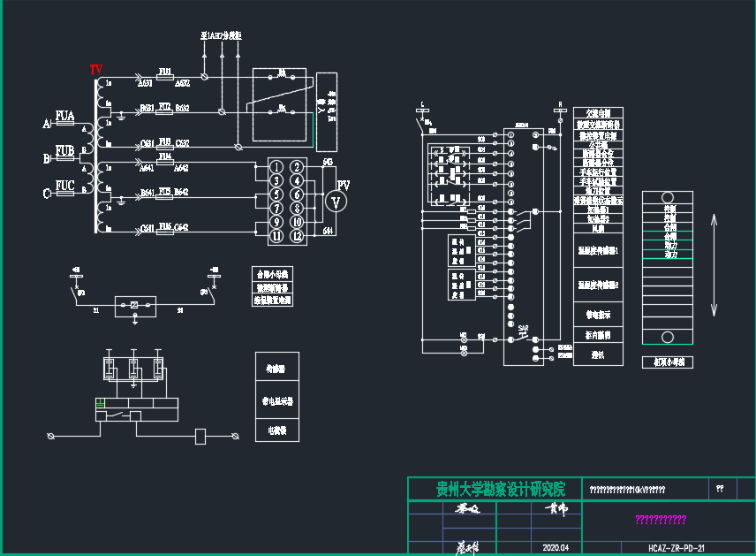Click the ??10kV?? project name text
Screen dimensions: 756x556
627,490
